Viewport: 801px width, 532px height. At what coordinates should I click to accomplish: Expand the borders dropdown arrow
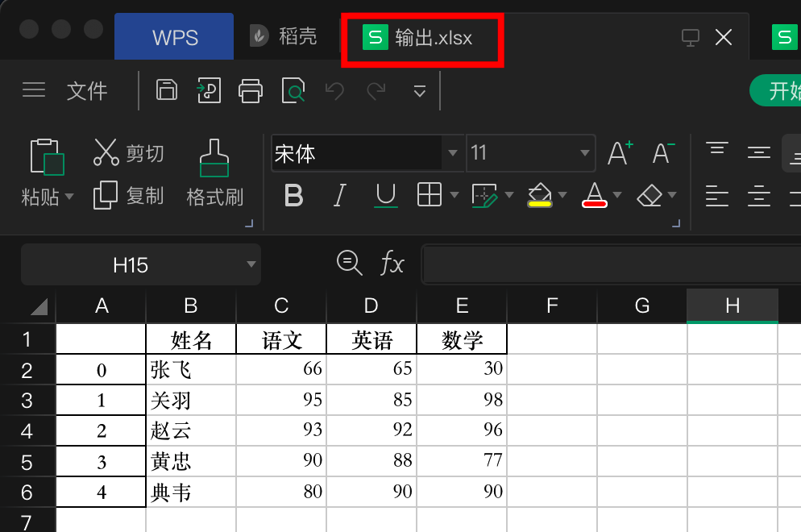point(454,195)
